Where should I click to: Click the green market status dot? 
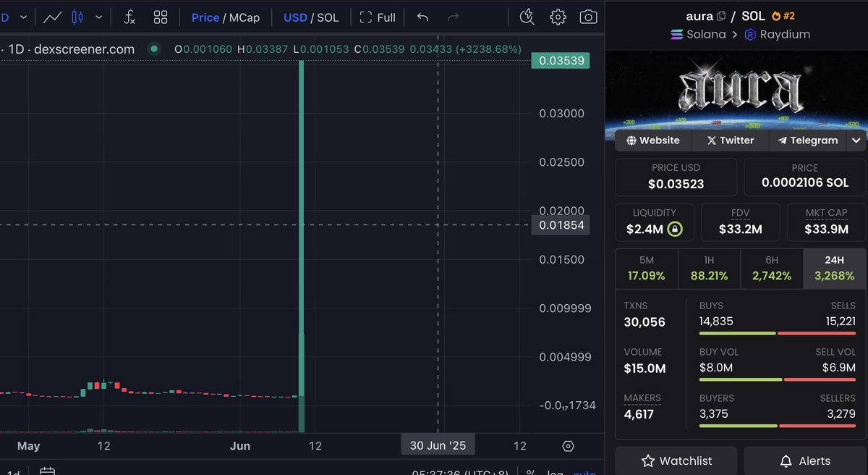[x=153, y=49]
